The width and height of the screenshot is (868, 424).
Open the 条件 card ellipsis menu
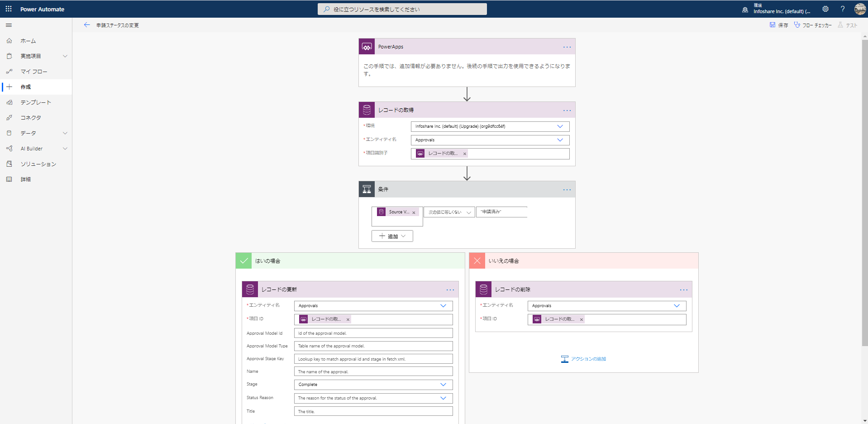(567, 190)
